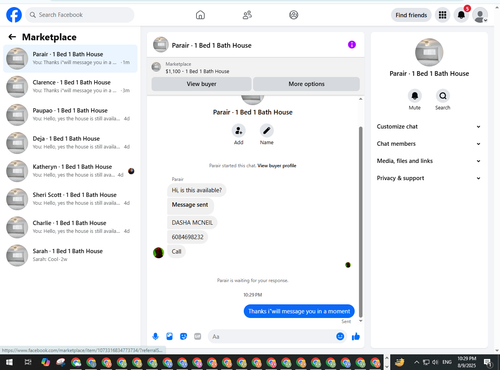Open the Katheryn conversation

click(70, 171)
